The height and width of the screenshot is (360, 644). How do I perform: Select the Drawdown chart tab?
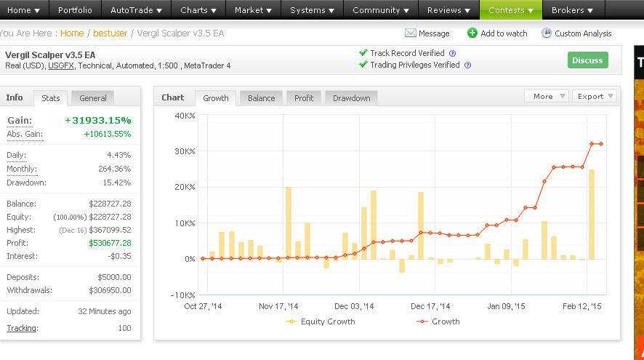point(352,97)
